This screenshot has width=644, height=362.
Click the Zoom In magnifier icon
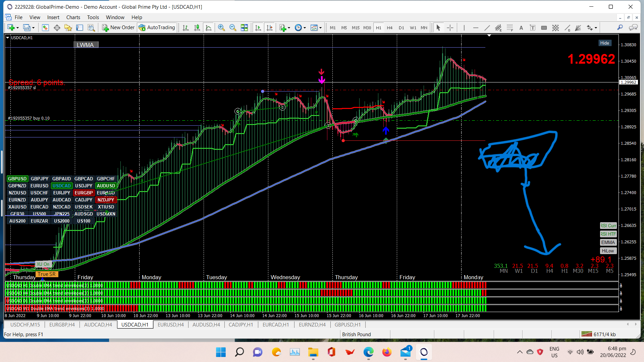(221, 28)
